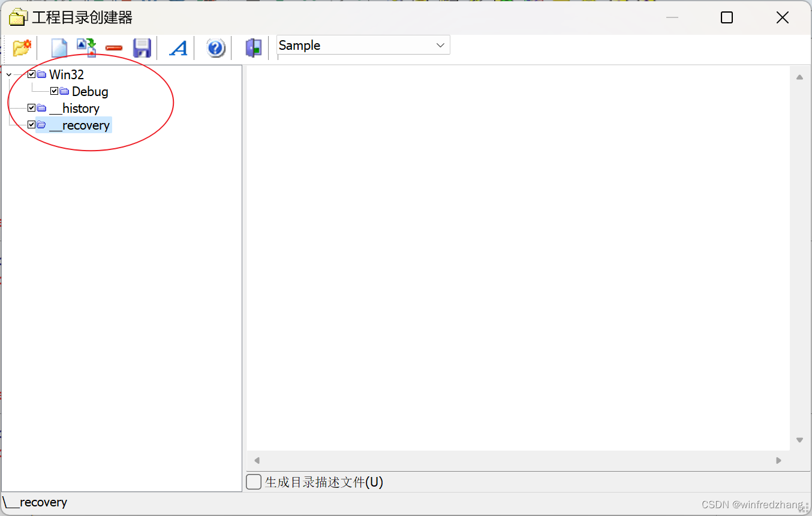Click the horizontal scrollbar right arrow

(778, 460)
